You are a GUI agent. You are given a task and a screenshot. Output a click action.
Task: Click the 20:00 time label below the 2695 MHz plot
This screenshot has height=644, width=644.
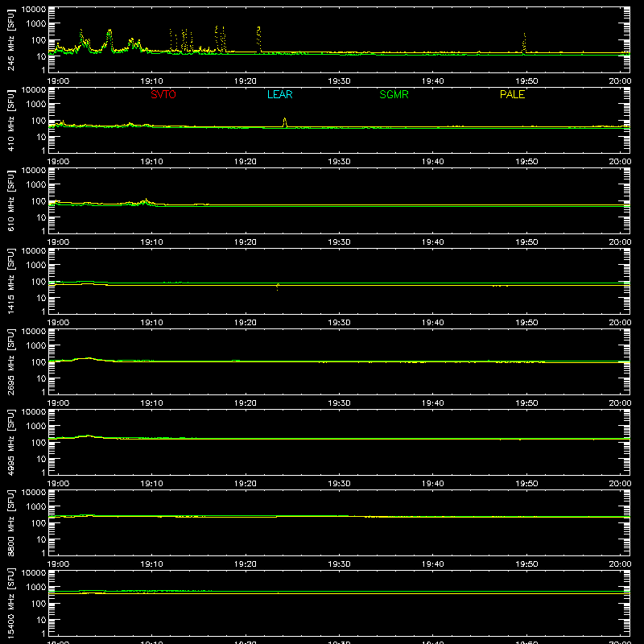(620, 403)
